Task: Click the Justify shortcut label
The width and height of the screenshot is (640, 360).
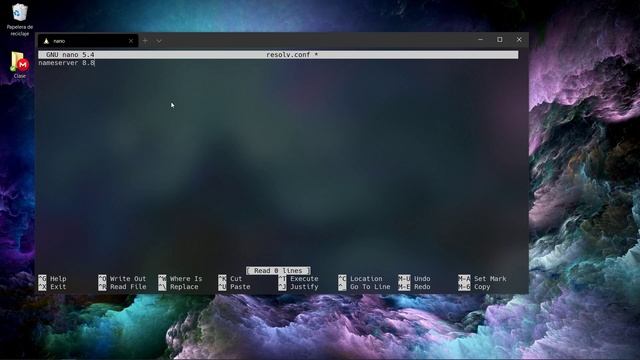Action: (x=304, y=287)
